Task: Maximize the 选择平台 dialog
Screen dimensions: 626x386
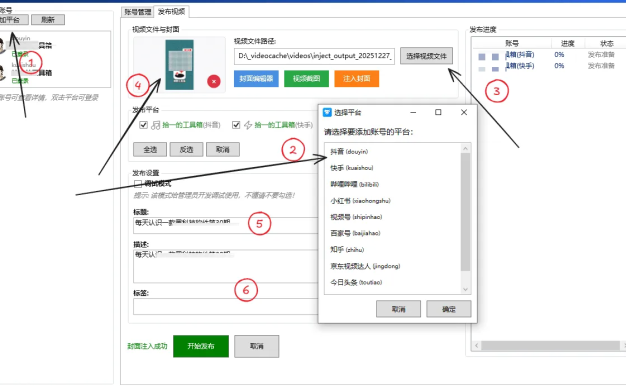Action: 438,113
